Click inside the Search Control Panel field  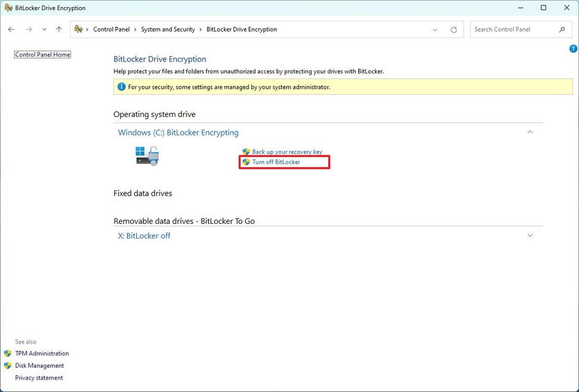pyautogui.click(x=513, y=29)
